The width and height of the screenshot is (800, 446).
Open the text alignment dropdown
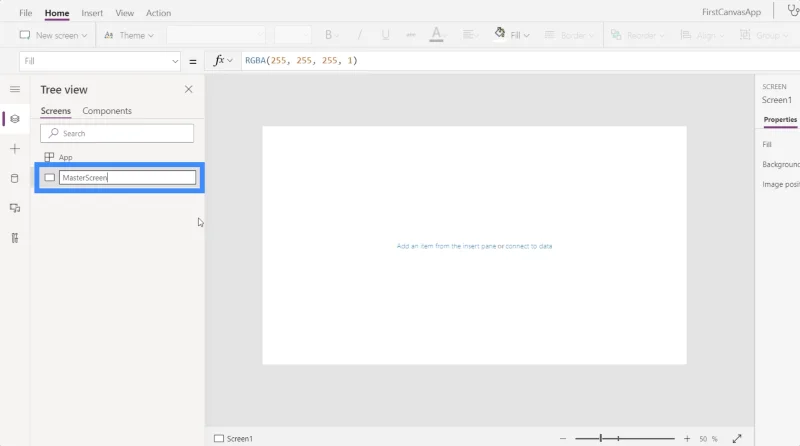[x=470, y=35]
